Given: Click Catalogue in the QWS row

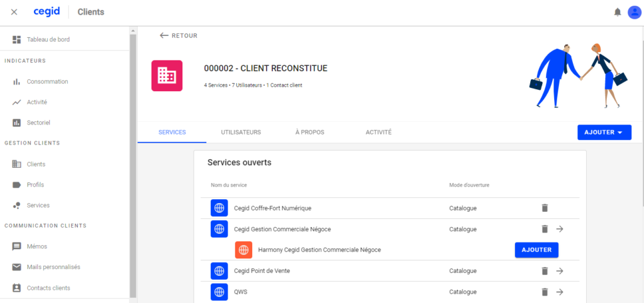Looking at the screenshot, I should [x=463, y=292].
